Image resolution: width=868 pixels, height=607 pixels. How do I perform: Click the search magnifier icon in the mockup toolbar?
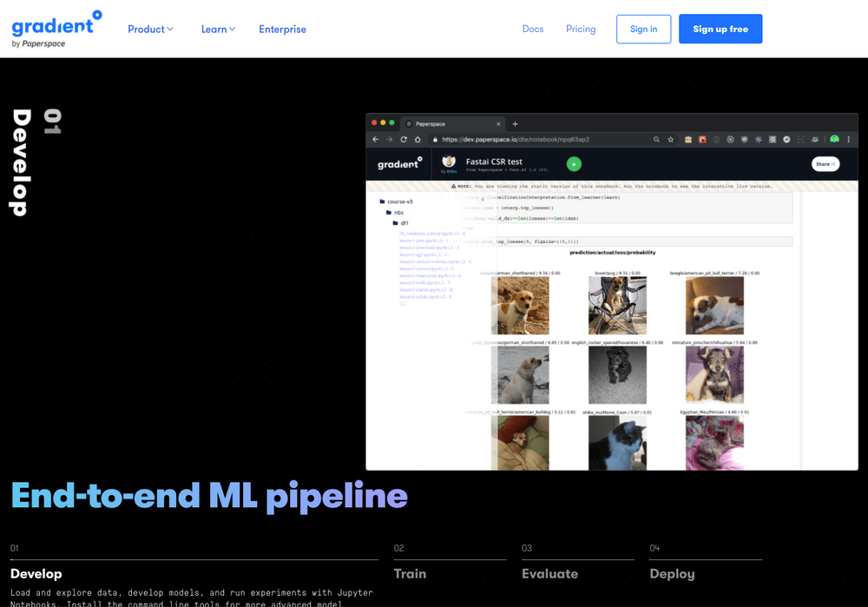click(655, 137)
